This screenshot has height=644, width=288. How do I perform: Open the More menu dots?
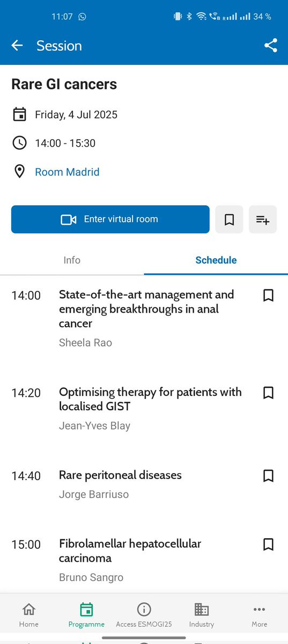(x=259, y=610)
